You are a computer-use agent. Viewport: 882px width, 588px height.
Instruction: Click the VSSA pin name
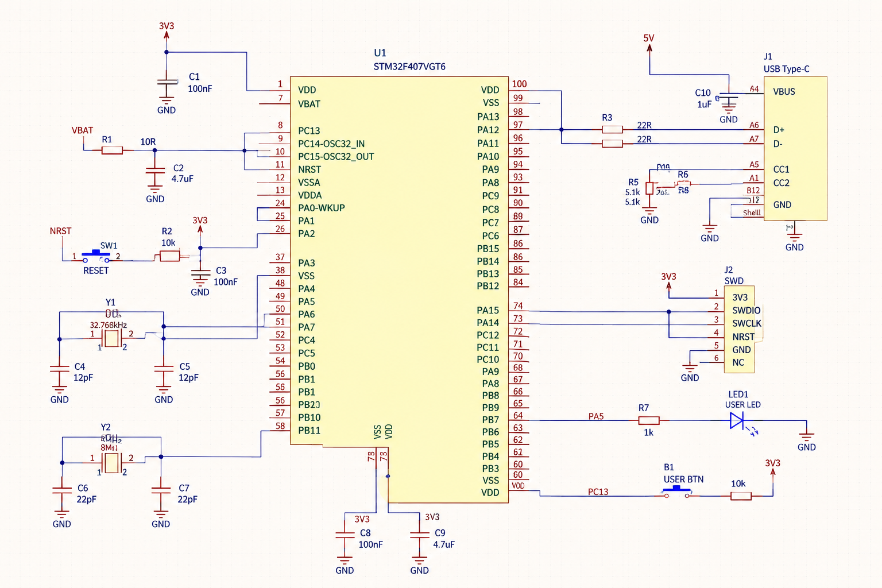click(x=309, y=183)
